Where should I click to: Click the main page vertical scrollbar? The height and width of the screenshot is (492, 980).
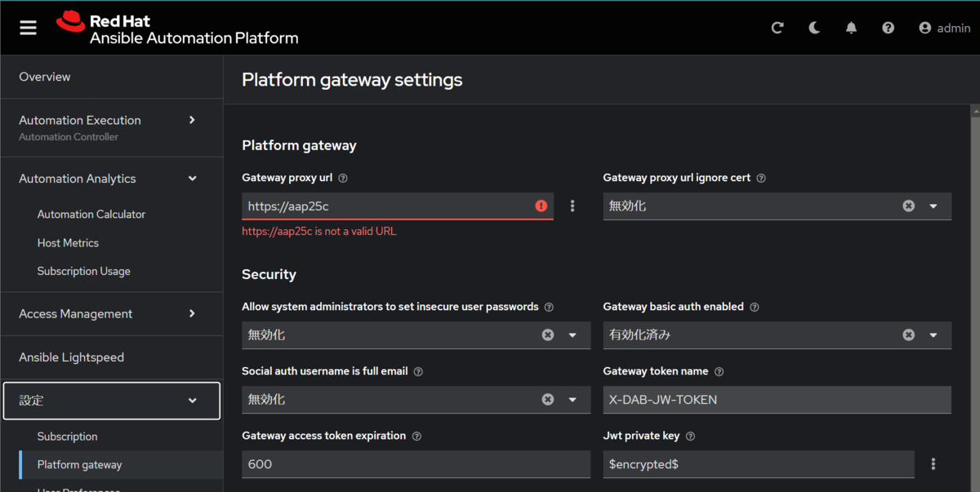coord(975,298)
